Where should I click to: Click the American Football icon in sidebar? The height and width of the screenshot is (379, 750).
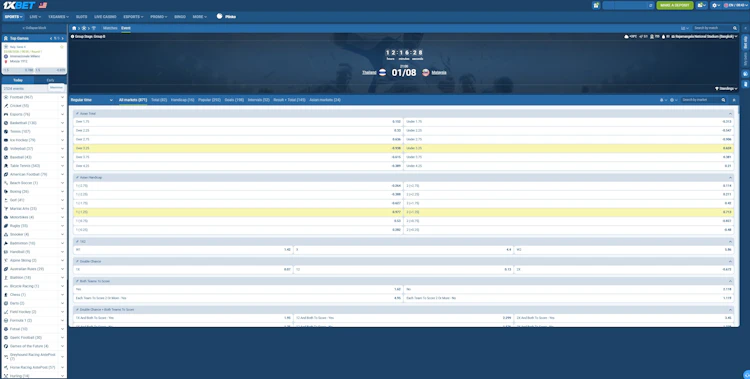click(6, 175)
